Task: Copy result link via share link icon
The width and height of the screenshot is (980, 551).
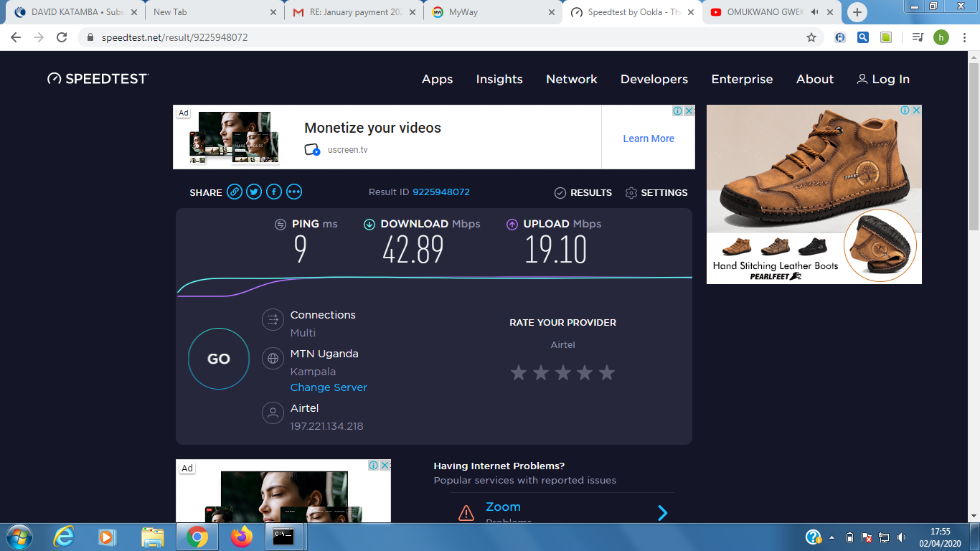Action: click(x=235, y=192)
